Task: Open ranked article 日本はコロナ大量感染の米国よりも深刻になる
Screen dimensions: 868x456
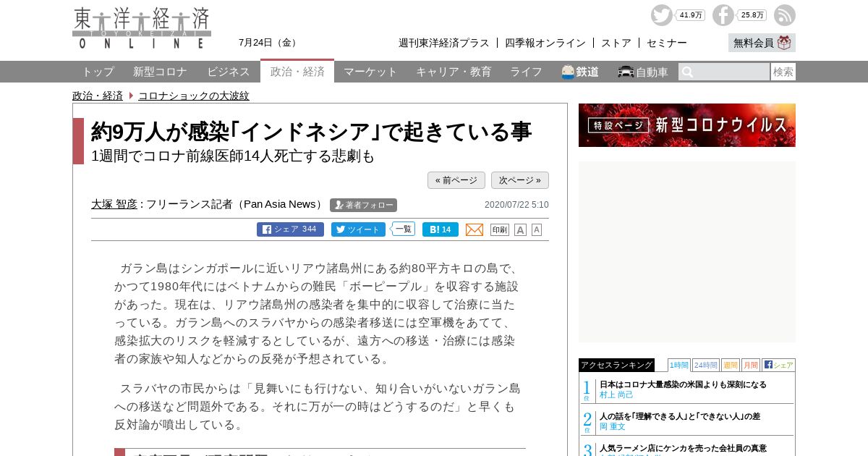Action: 683,384
